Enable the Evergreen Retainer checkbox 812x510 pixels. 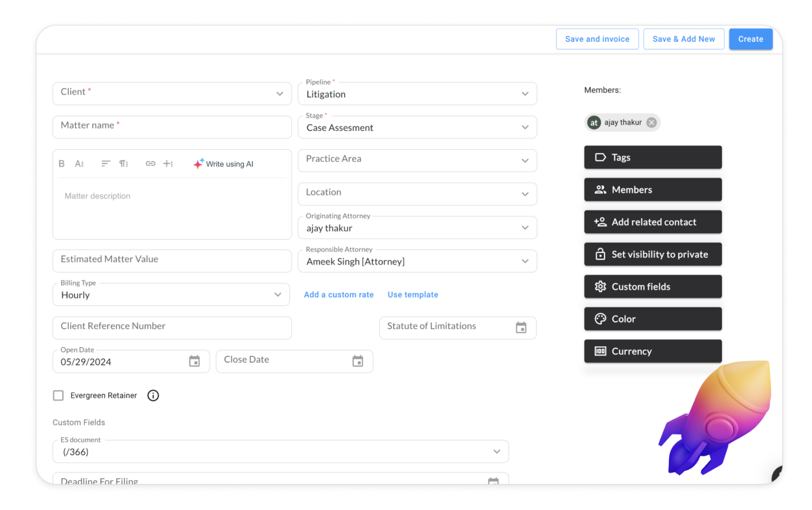tap(59, 395)
